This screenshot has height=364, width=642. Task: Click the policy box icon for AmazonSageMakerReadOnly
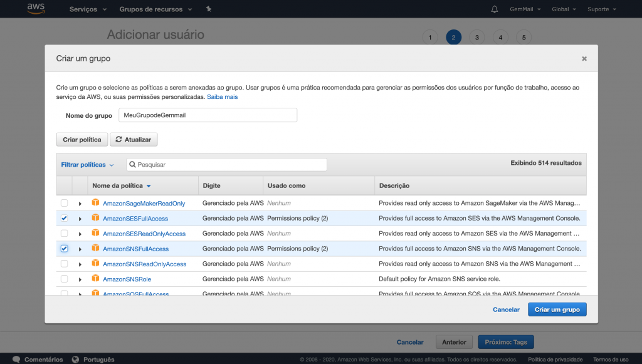click(x=95, y=202)
